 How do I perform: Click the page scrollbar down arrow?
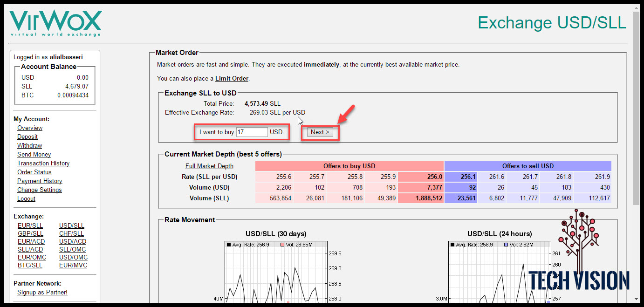tap(637, 299)
